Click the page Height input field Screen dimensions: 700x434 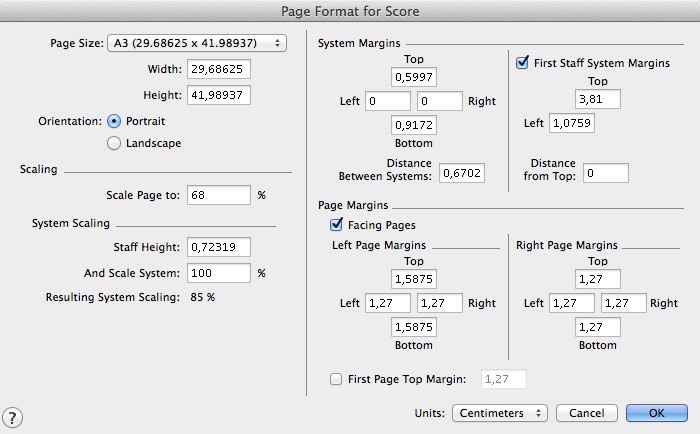[216, 95]
